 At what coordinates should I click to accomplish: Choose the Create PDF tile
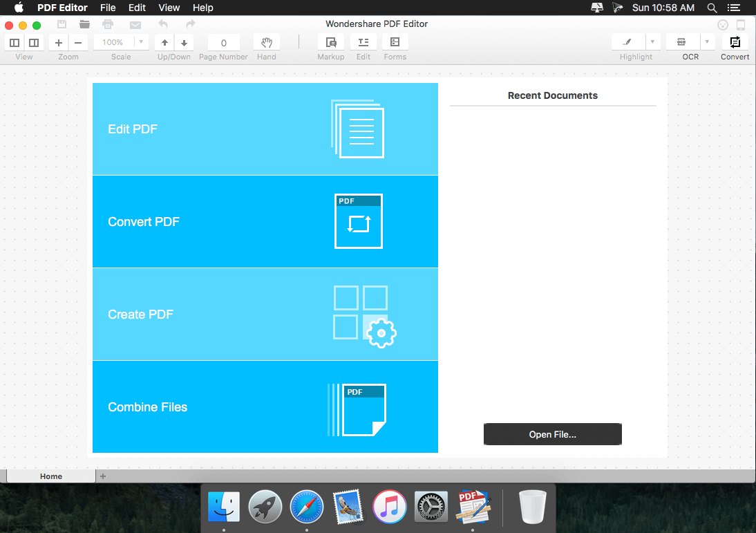(x=265, y=314)
